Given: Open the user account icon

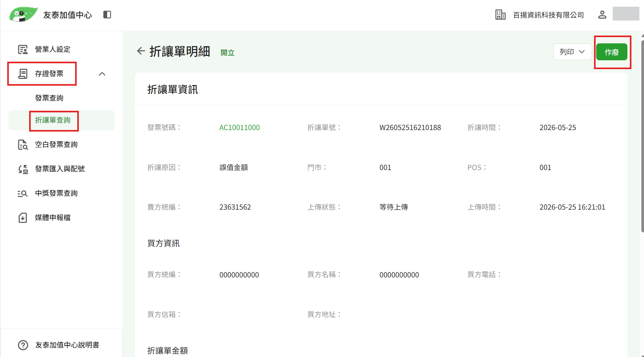Looking at the screenshot, I should tap(602, 15).
